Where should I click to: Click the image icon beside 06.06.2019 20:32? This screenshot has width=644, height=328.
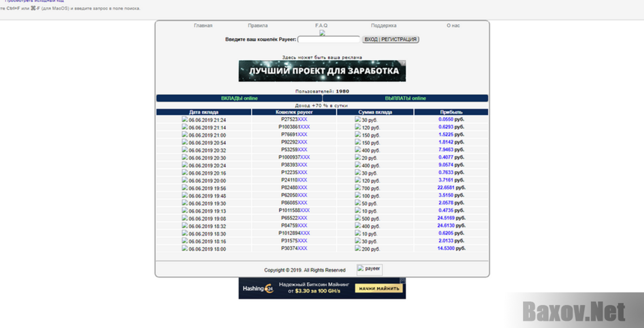click(x=185, y=150)
